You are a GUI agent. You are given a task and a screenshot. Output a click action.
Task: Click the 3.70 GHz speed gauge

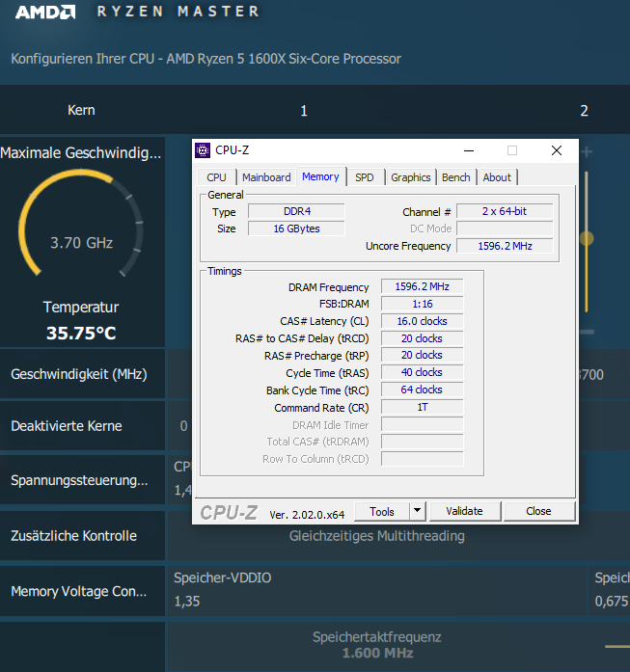pos(81,223)
